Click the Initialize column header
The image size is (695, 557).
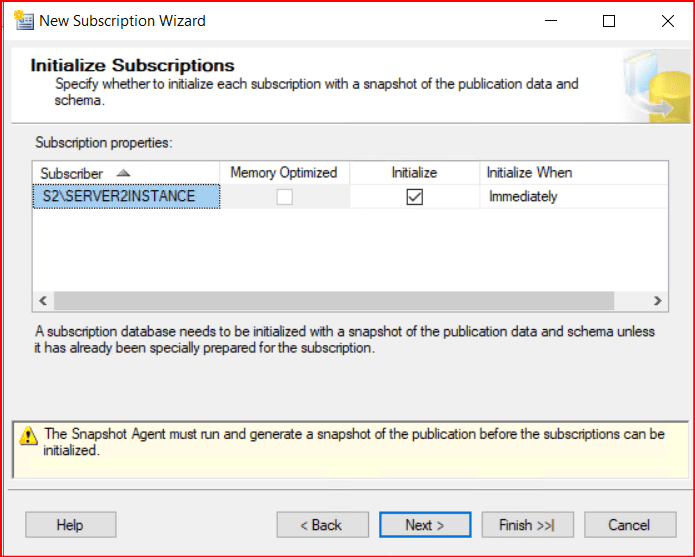coord(414,173)
